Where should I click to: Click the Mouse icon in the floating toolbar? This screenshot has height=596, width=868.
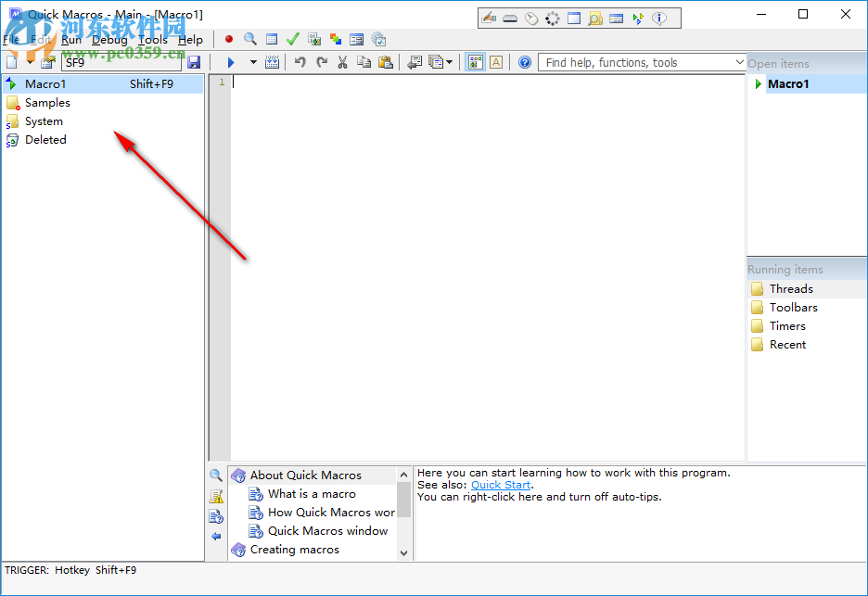(x=531, y=19)
